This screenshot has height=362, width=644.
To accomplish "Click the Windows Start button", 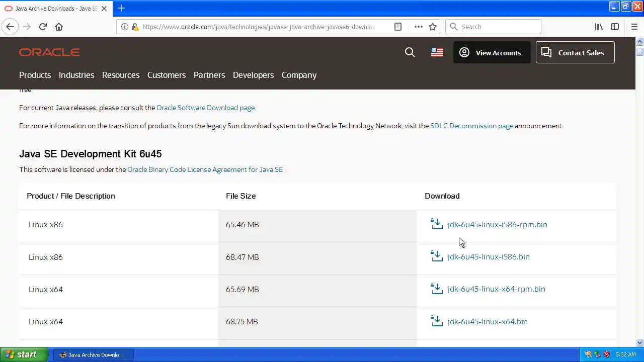I will [24, 354].
